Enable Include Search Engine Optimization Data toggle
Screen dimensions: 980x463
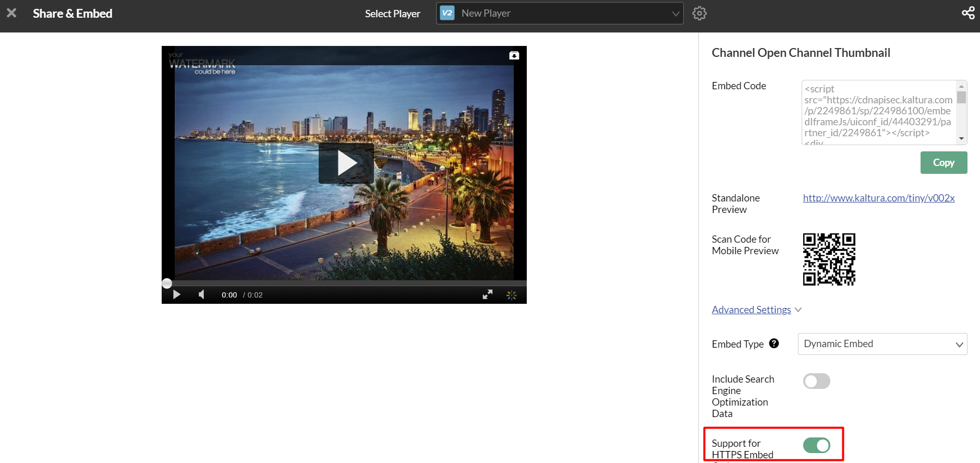[x=817, y=381]
